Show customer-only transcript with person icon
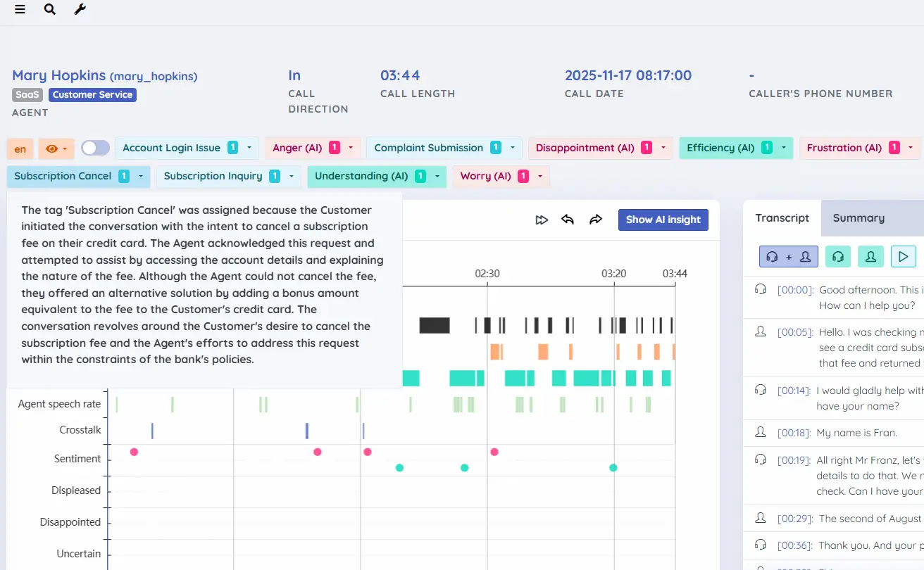Viewport: 924px width, 570px height. pyautogui.click(x=871, y=257)
